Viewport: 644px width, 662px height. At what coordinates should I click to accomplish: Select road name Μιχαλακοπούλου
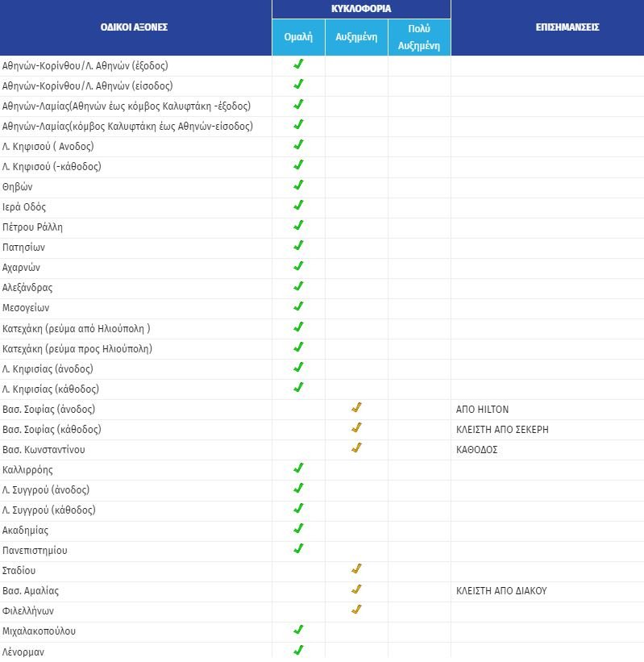coord(39,631)
